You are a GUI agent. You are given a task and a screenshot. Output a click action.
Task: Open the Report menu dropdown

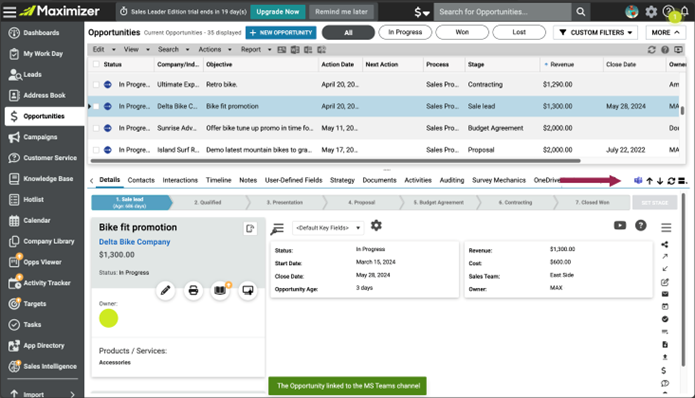tap(256, 50)
